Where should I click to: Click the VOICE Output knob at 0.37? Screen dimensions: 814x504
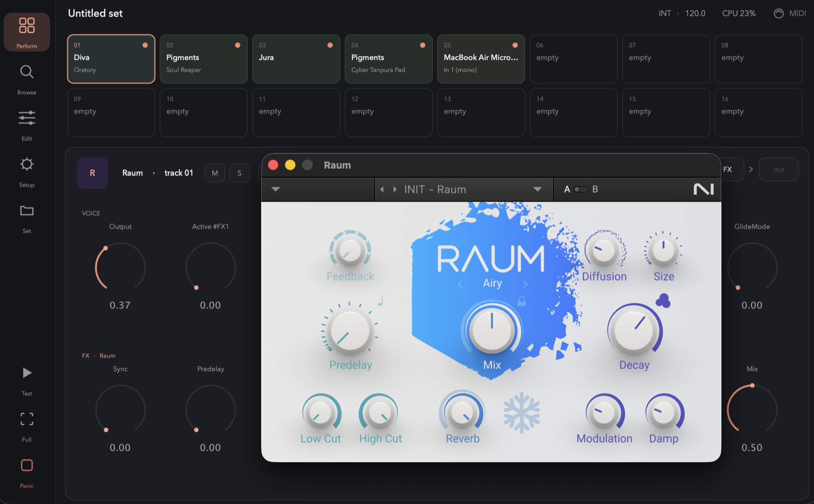120,267
